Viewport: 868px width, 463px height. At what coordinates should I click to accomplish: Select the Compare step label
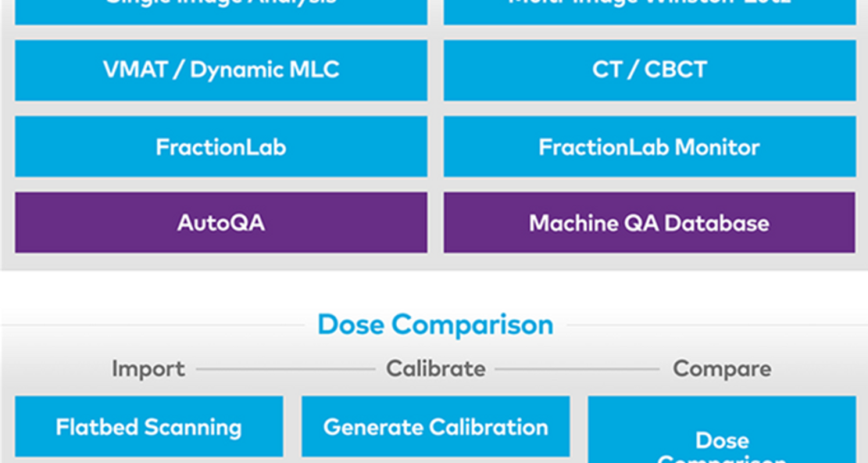[722, 369]
